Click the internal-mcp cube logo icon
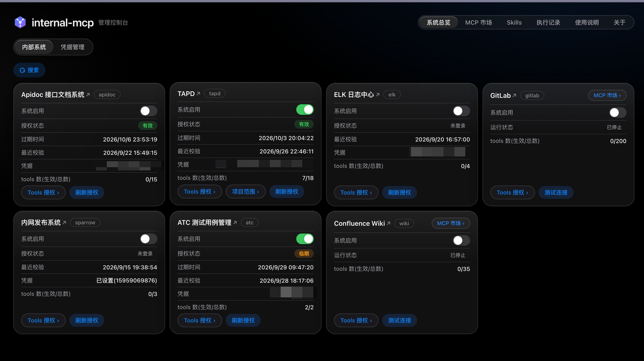 [x=20, y=22]
